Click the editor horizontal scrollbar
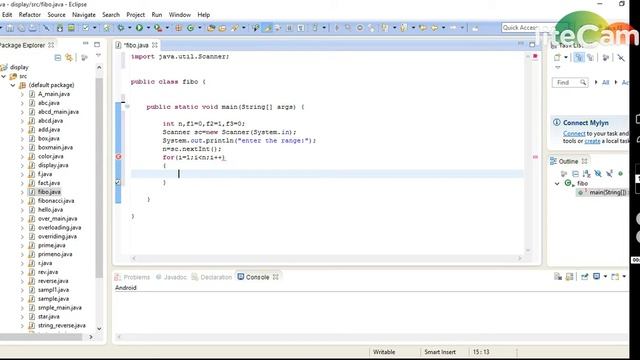The image size is (640, 360). pyautogui.click(x=327, y=258)
